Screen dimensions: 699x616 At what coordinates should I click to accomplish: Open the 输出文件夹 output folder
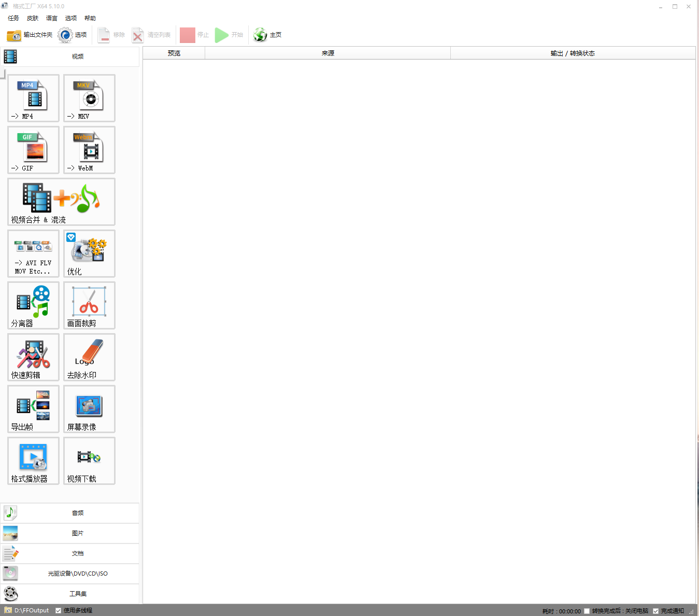coord(30,35)
